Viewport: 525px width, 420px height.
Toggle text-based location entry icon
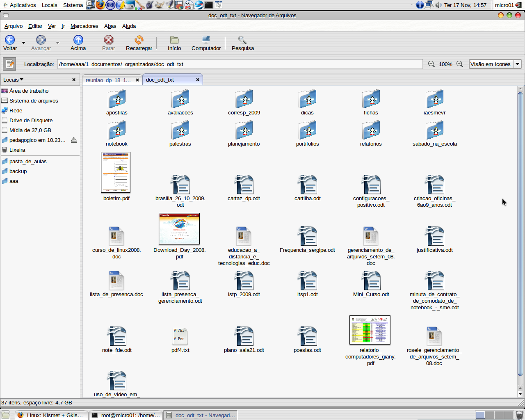click(x=9, y=64)
